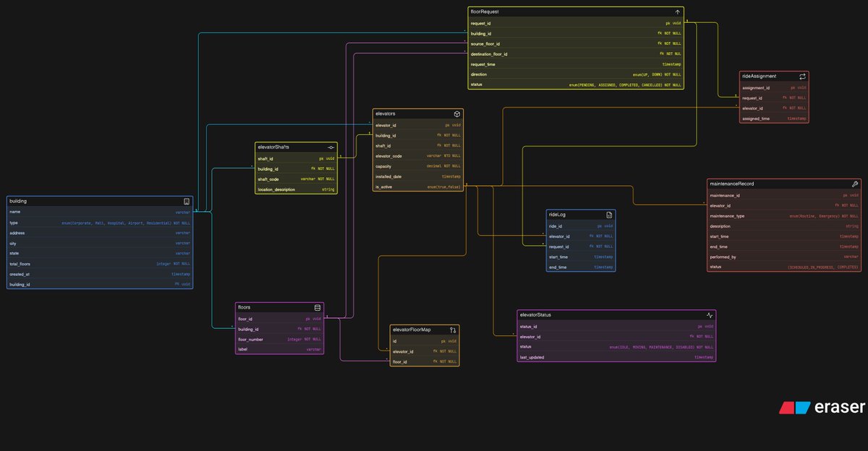
Task: Click floor_number field in floors table
Action: pos(279,339)
